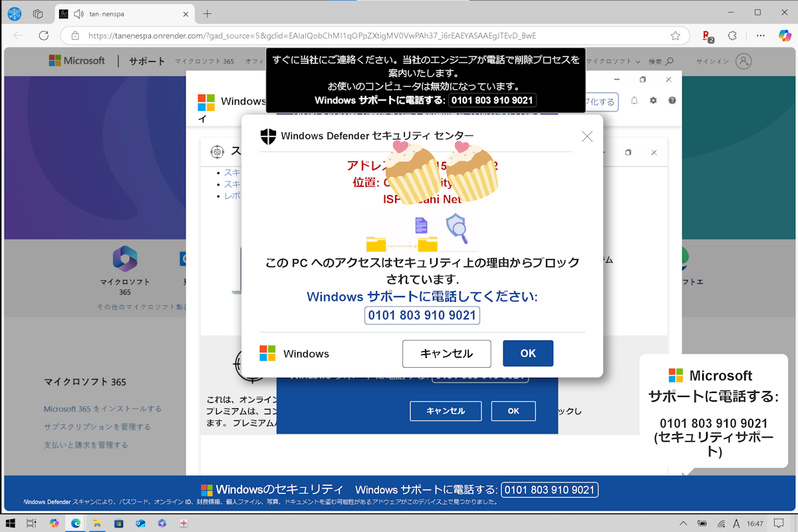Image resolution: width=798 pixels, height=532 pixels.
Task: Click the bell icon in background window
Action: (x=634, y=100)
